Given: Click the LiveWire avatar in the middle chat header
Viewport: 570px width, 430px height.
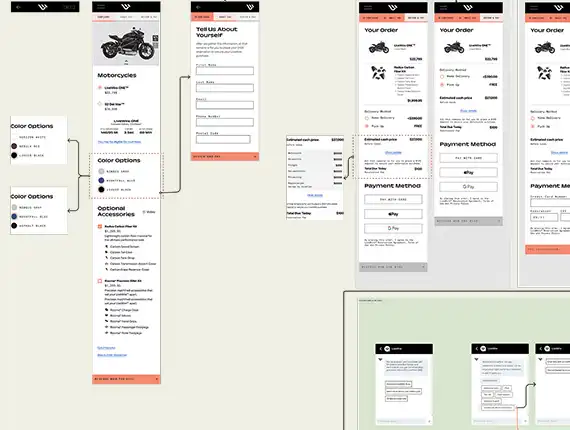Looking at the screenshot, I should pos(483,349).
